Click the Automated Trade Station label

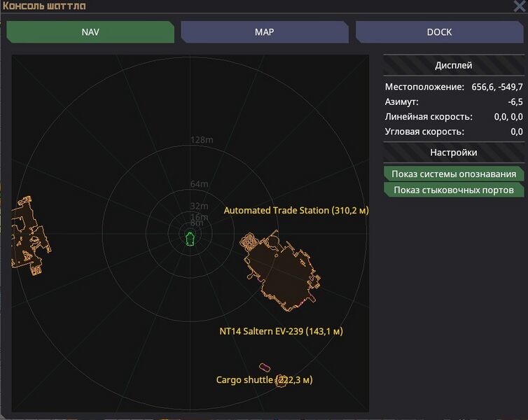point(296,211)
